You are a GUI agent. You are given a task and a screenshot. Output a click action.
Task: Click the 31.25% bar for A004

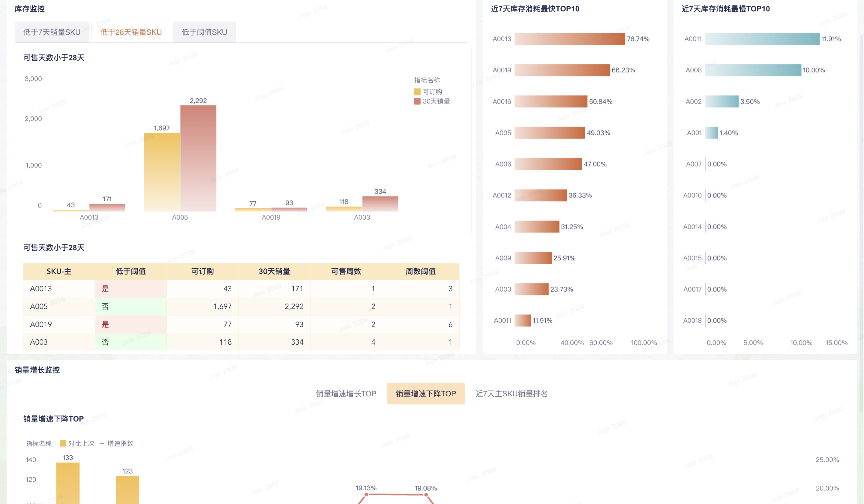[x=537, y=226]
